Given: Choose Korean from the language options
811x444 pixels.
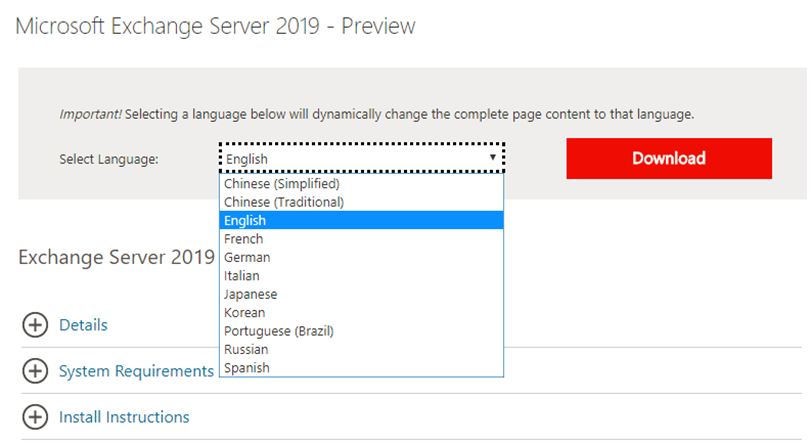Looking at the screenshot, I should pos(361,313).
